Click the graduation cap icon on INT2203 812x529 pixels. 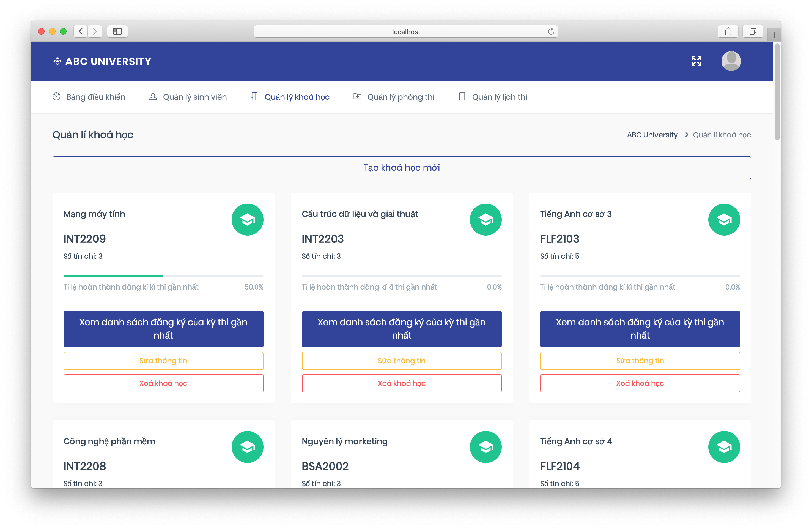pyautogui.click(x=485, y=220)
